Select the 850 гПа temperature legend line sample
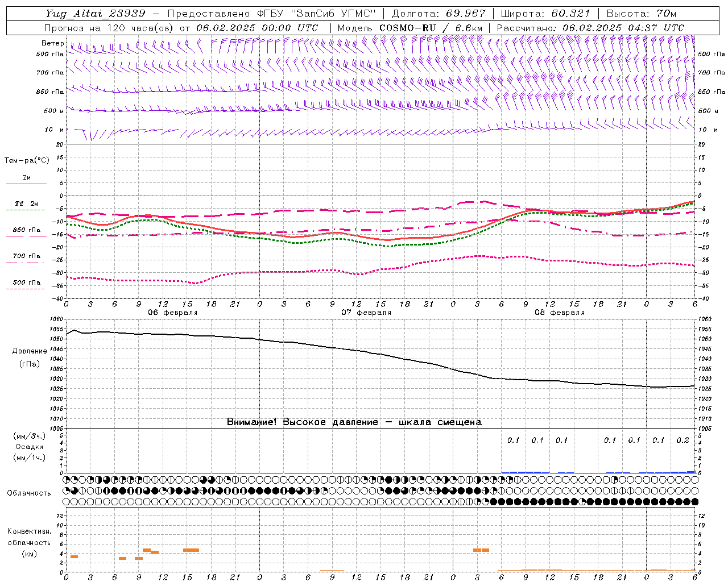 point(26,236)
